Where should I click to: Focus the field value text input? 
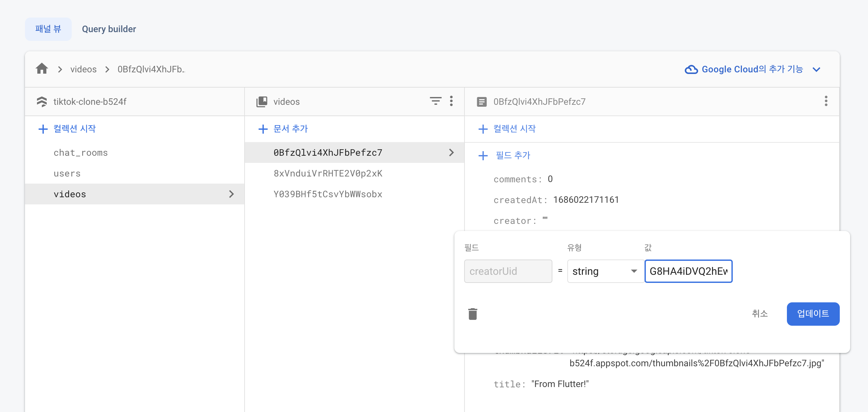click(x=688, y=271)
